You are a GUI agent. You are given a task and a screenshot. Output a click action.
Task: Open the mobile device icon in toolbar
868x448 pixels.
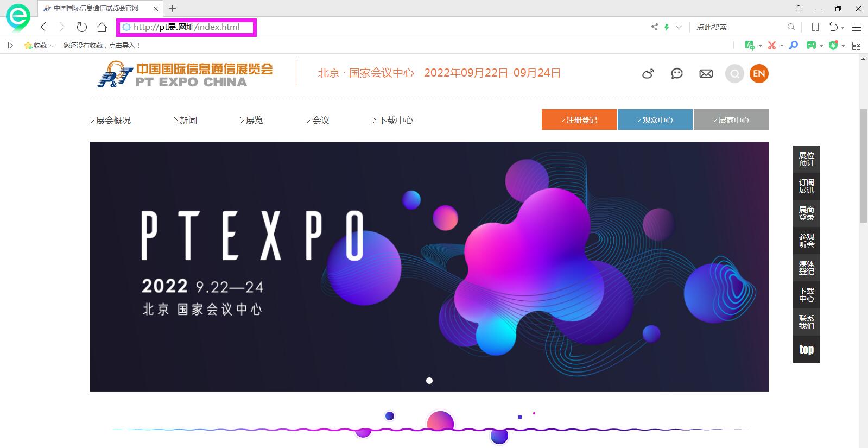point(815,27)
